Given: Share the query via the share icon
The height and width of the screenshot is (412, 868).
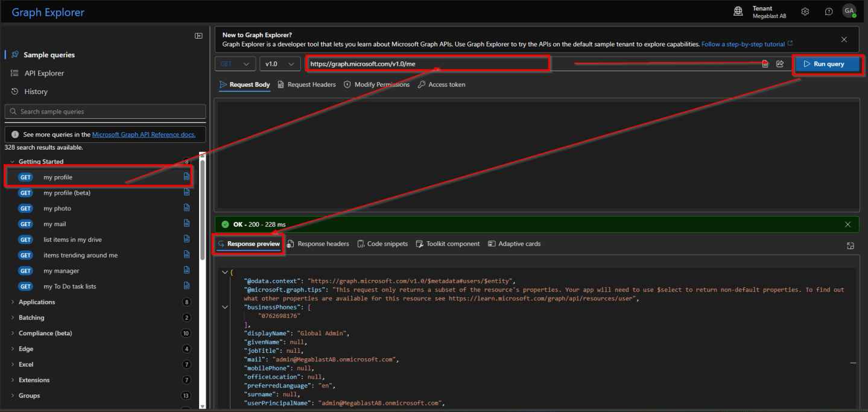Looking at the screenshot, I should (x=780, y=63).
